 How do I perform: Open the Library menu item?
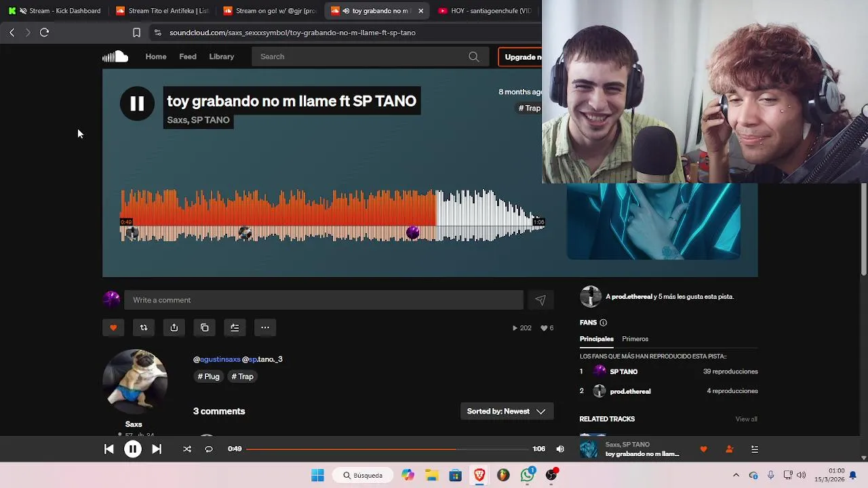click(221, 56)
